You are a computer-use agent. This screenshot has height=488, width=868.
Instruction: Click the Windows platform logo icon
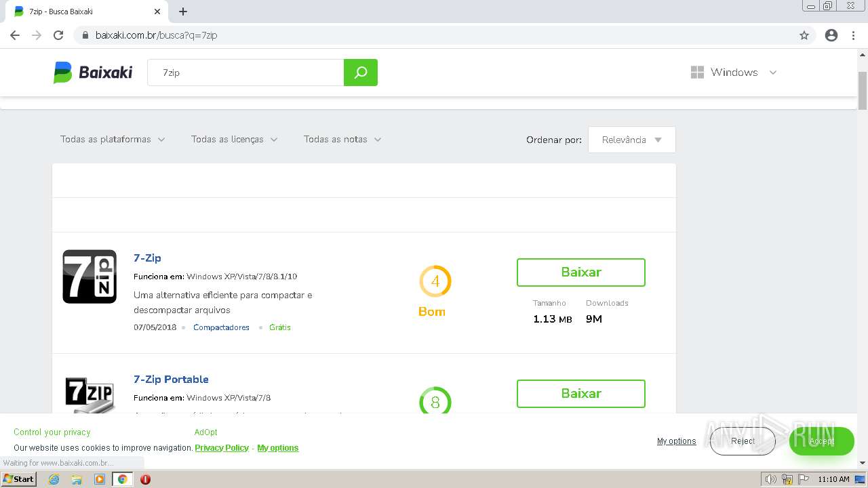tap(697, 73)
